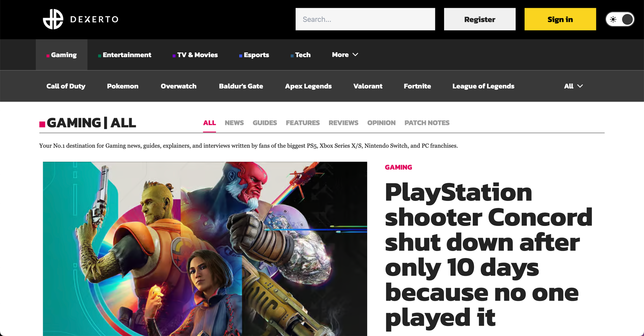Click the pink GAMING article tag
The image size is (644, 336).
click(398, 167)
